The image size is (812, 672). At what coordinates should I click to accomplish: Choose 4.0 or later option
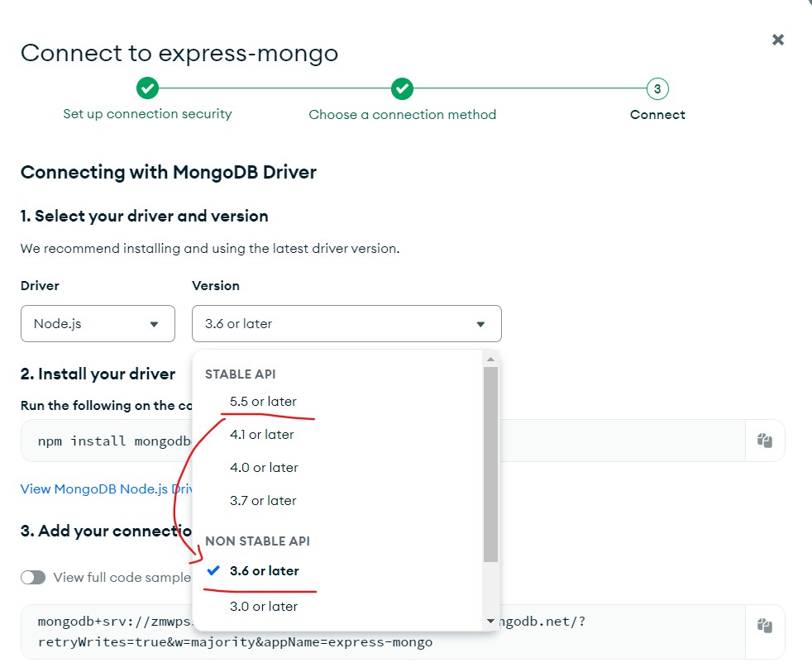point(264,468)
